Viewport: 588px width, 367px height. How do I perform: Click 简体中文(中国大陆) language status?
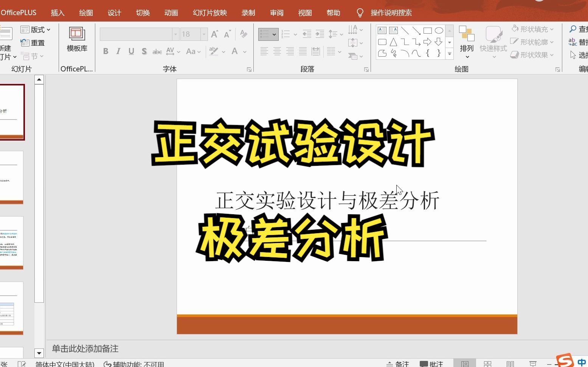pyautogui.click(x=65, y=364)
